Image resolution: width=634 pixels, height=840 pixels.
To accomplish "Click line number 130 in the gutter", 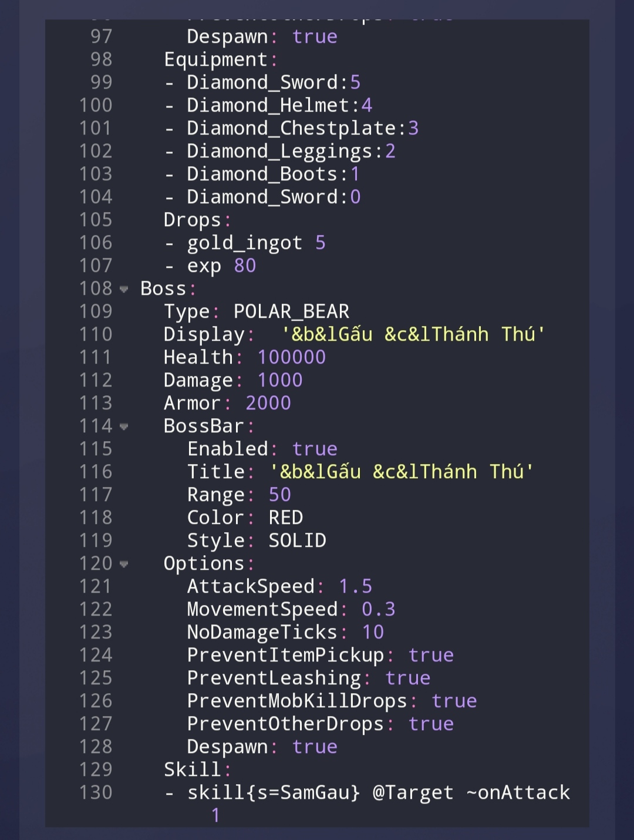I will click(96, 792).
